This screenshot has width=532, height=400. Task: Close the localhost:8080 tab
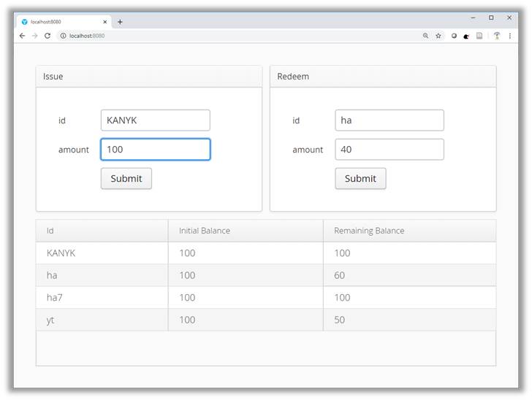[x=105, y=22]
